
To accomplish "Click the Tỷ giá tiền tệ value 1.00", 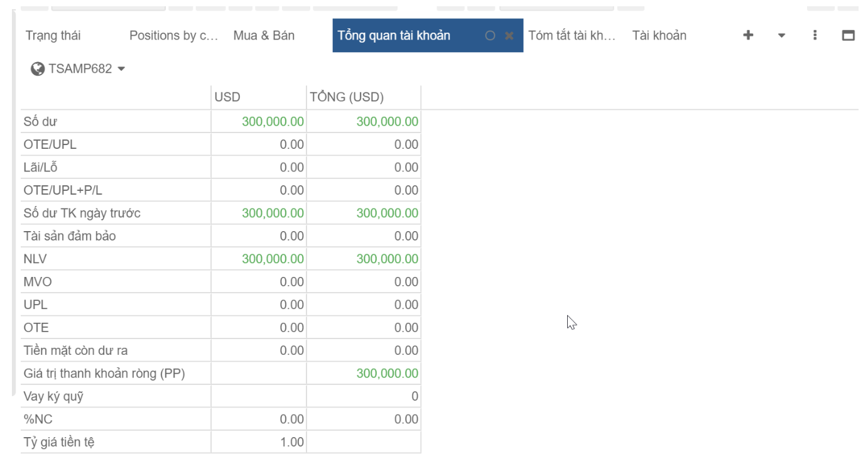I will (x=291, y=443).
